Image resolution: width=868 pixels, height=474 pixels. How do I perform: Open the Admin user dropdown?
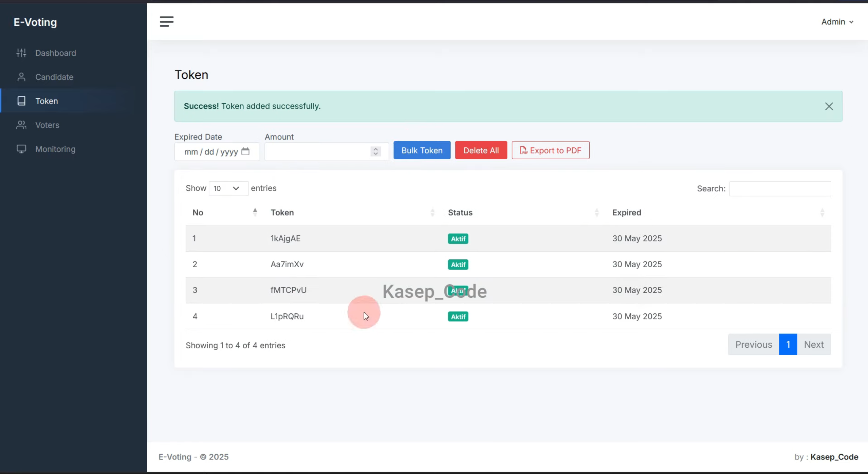click(837, 22)
